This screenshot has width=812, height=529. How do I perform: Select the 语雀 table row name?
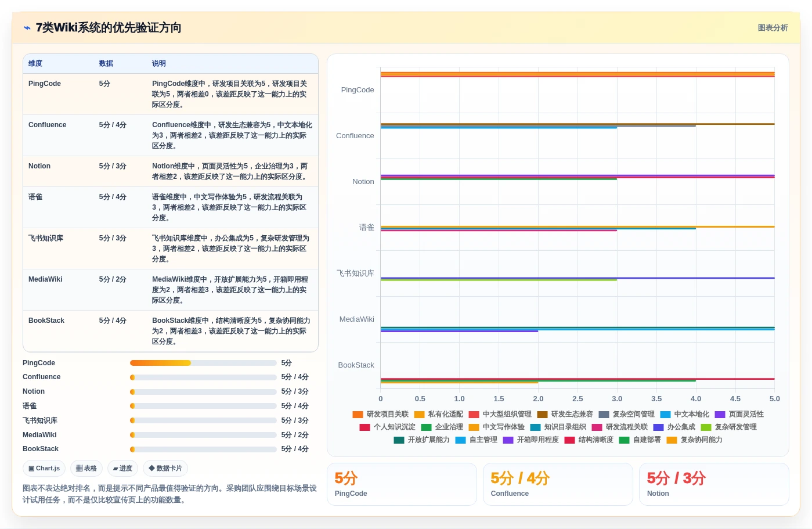[35, 197]
